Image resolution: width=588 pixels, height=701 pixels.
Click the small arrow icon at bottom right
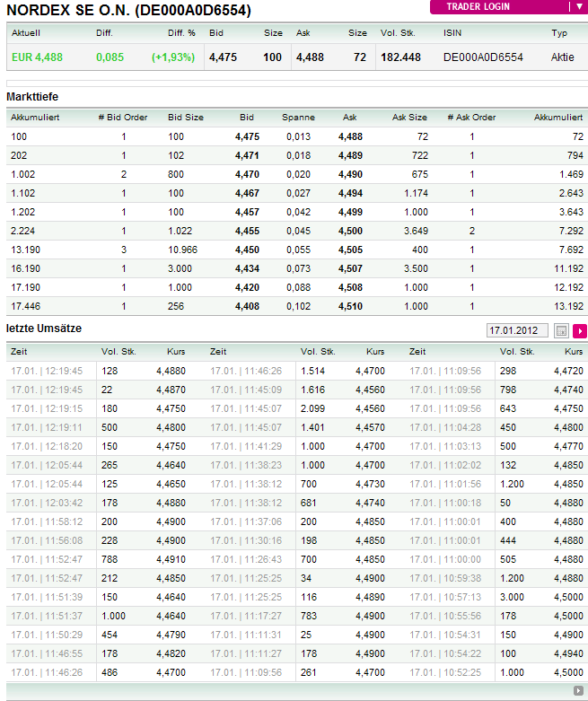pyautogui.click(x=577, y=690)
